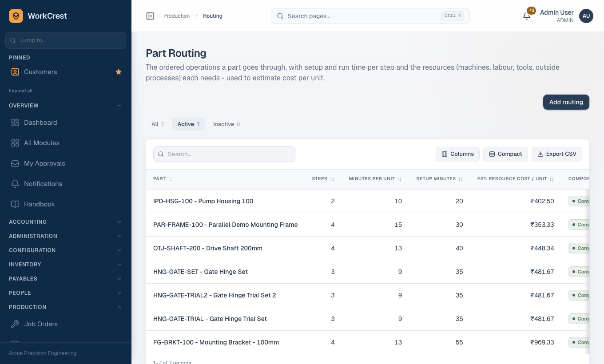Open My Approvals in the sidebar
The width and height of the screenshot is (604, 364).
[x=66, y=163]
